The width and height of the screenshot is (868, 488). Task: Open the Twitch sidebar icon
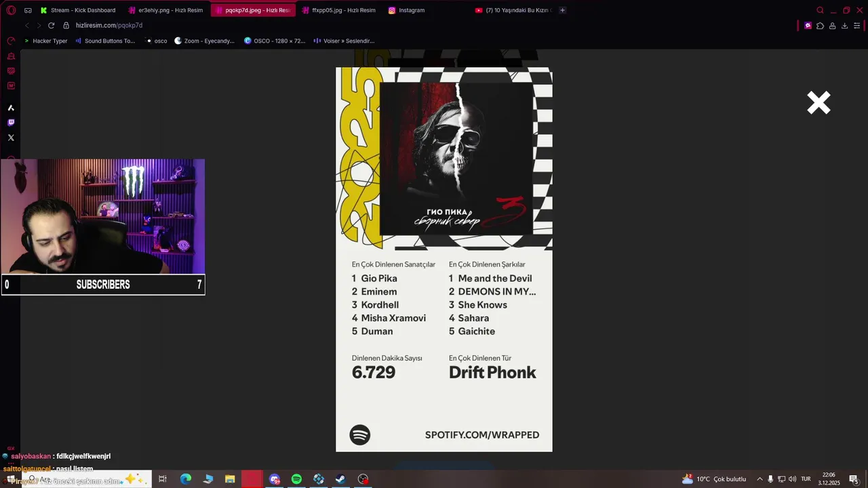[x=11, y=123]
